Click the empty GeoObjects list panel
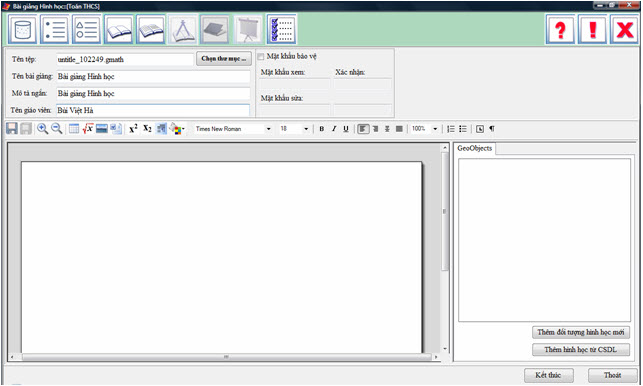Viewport: 643px width, 386px height. (x=544, y=240)
